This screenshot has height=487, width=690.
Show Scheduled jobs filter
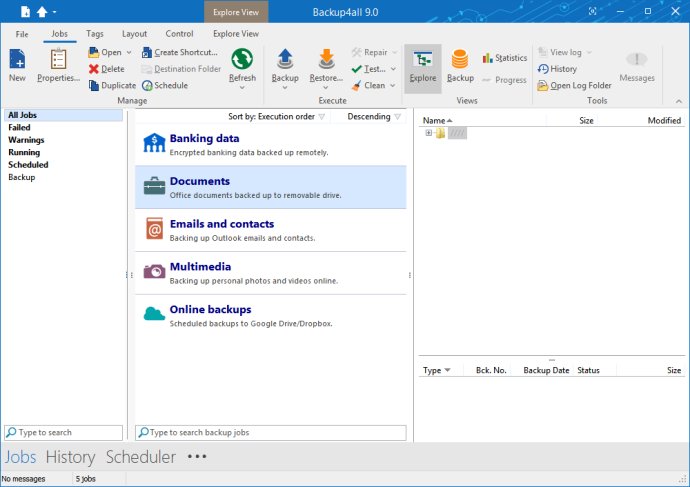pos(28,165)
